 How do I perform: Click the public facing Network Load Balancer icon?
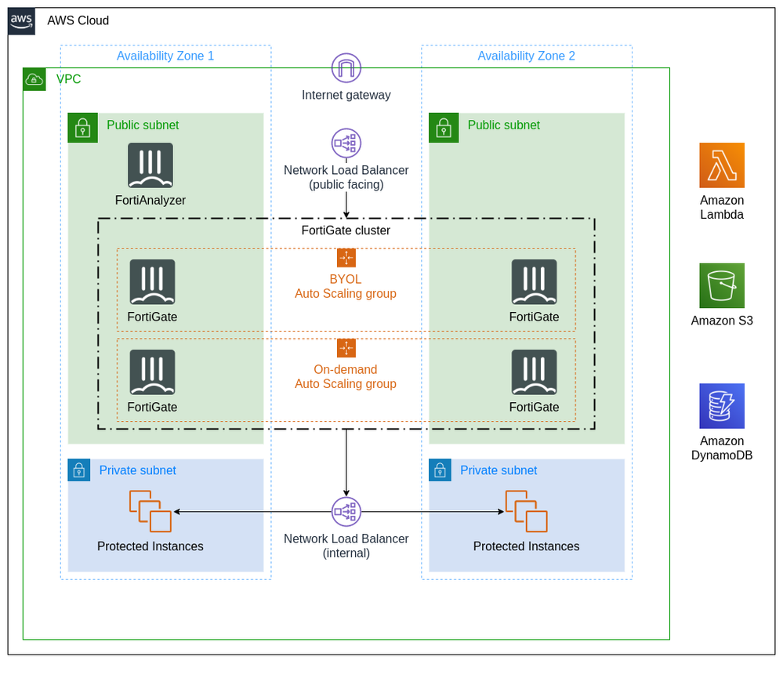coord(346,143)
